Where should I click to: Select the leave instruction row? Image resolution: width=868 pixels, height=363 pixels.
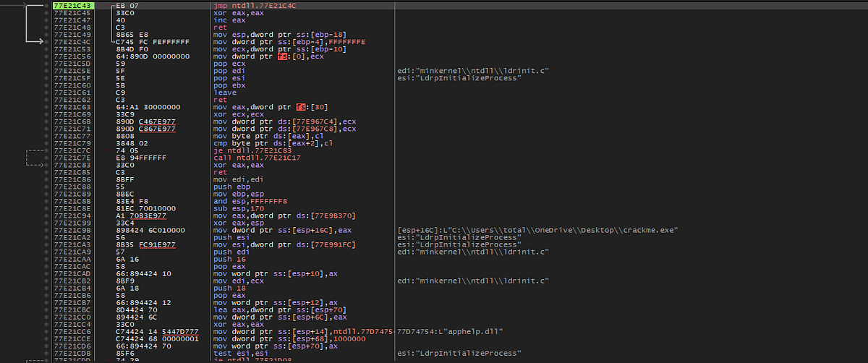(x=221, y=93)
